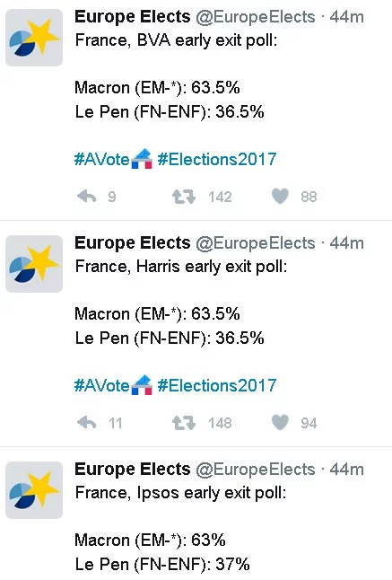This screenshot has width=392, height=580.
Task: Click #Elections2017 hashtag in the Harris tweet
Action: (x=217, y=385)
